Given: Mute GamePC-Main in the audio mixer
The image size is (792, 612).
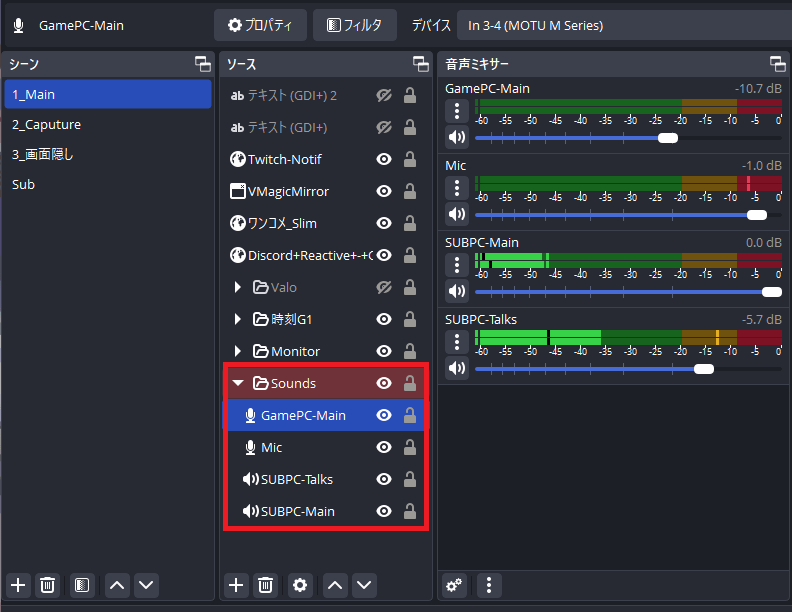Looking at the screenshot, I should pyautogui.click(x=457, y=137).
